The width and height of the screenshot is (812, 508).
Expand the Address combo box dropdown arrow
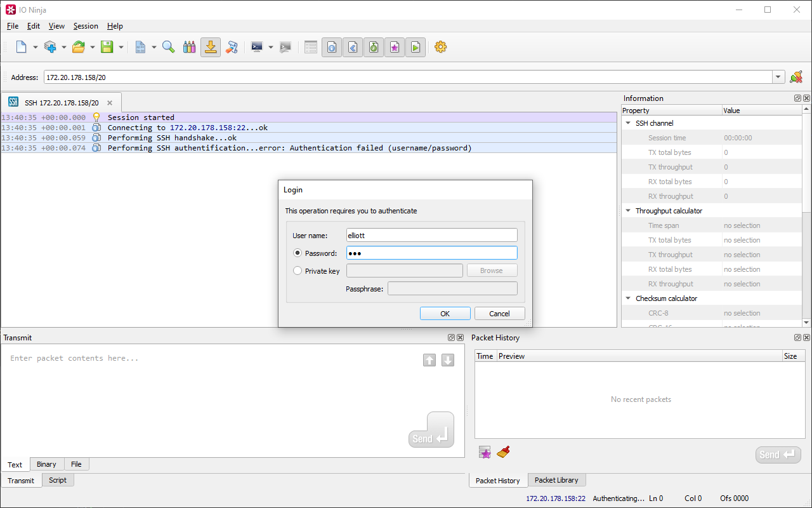tap(779, 77)
